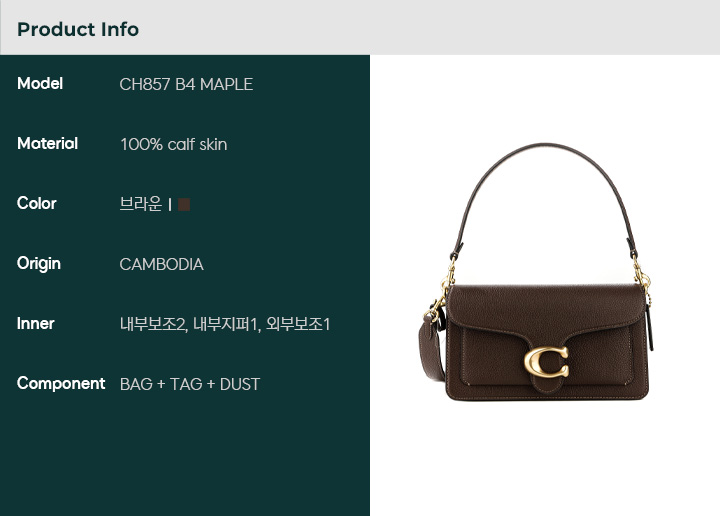Click the CAMBODIA origin value
The image size is (720, 516).
(x=161, y=264)
